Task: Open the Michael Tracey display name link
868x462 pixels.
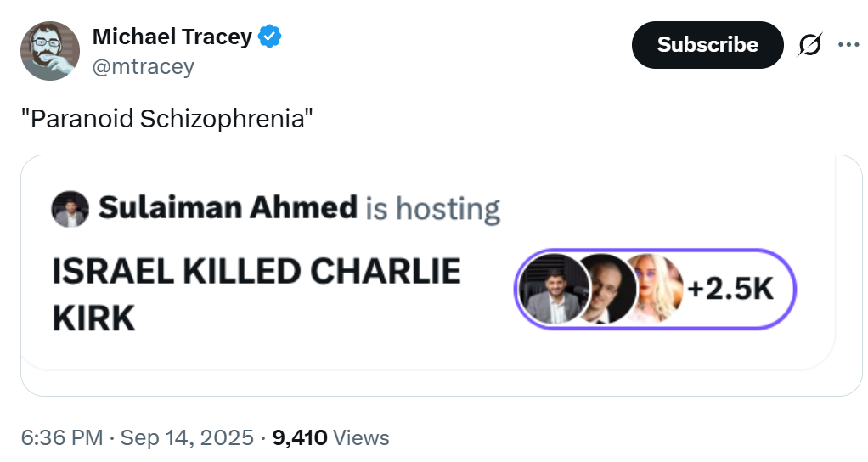Action: tap(172, 37)
